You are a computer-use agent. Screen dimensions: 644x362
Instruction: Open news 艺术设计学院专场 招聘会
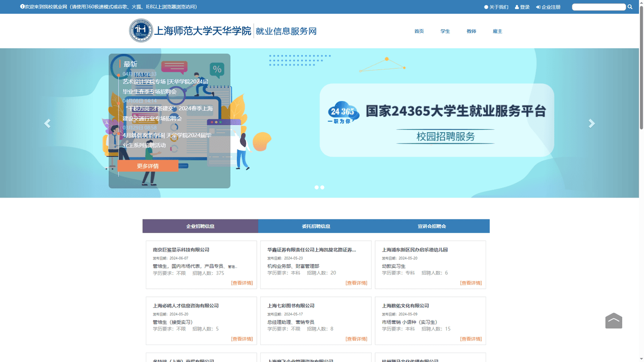pyautogui.click(x=165, y=87)
